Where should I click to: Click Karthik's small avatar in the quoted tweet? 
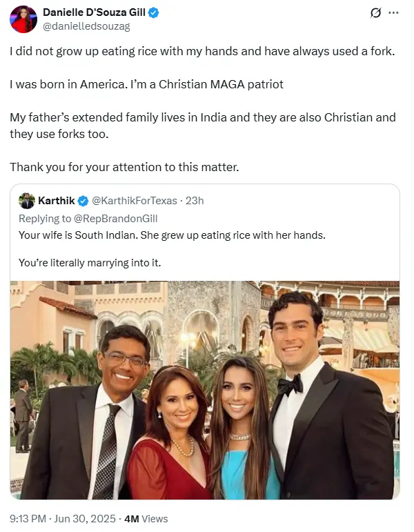[x=27, y=201]
